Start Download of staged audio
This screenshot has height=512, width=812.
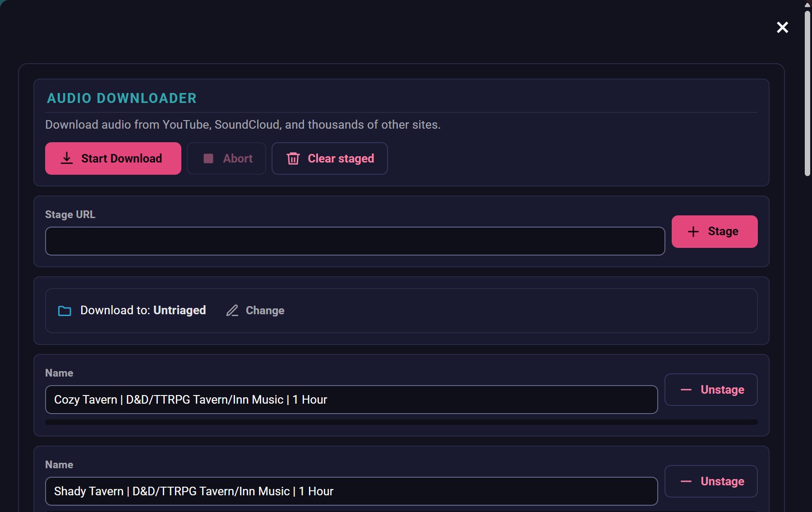pos(113,158)
